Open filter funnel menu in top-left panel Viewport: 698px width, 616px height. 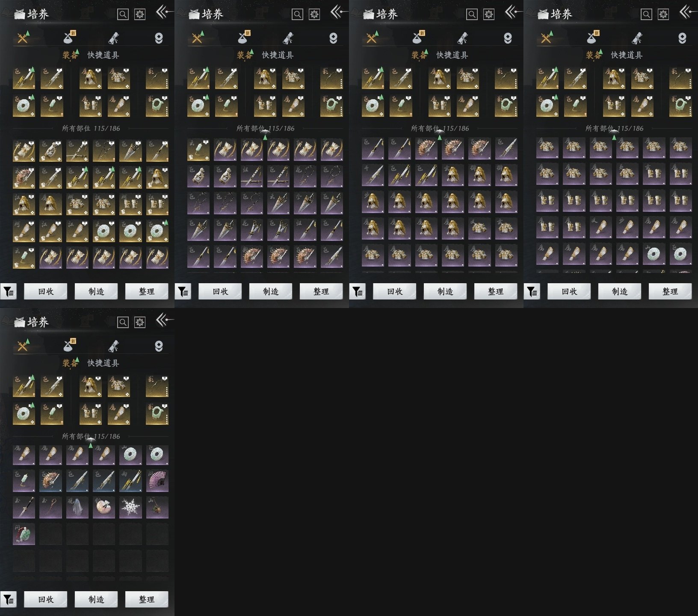tap(9, 292)
